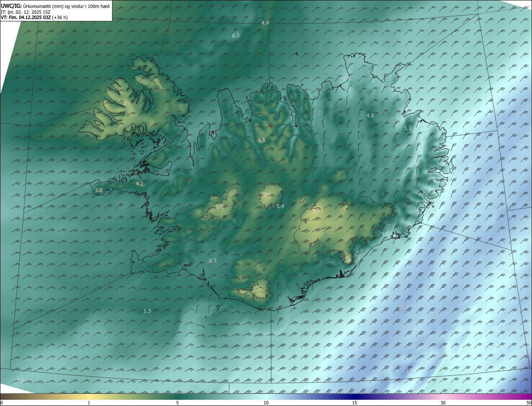Click the 0 tick on the color scale
532x406 pixels.
point(2,403)
